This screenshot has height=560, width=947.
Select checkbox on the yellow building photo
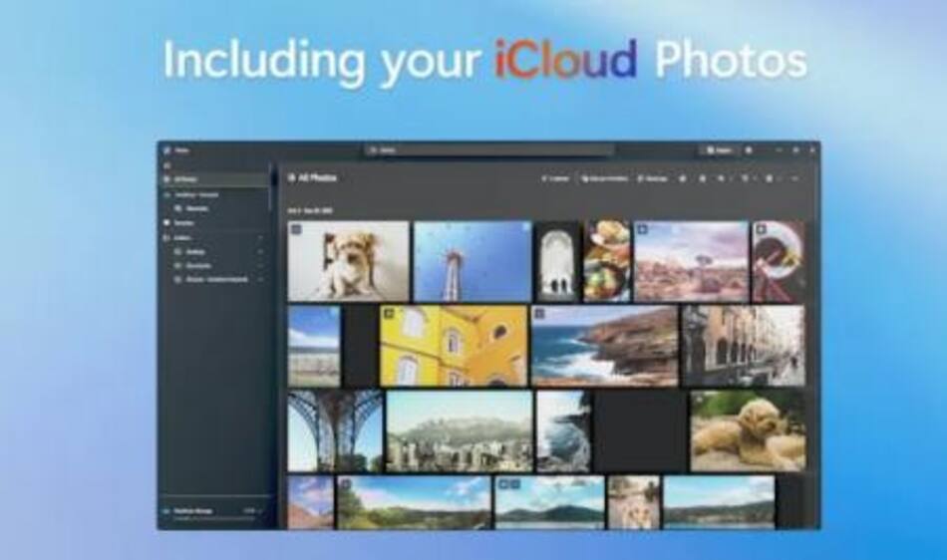tap(388, 313)
